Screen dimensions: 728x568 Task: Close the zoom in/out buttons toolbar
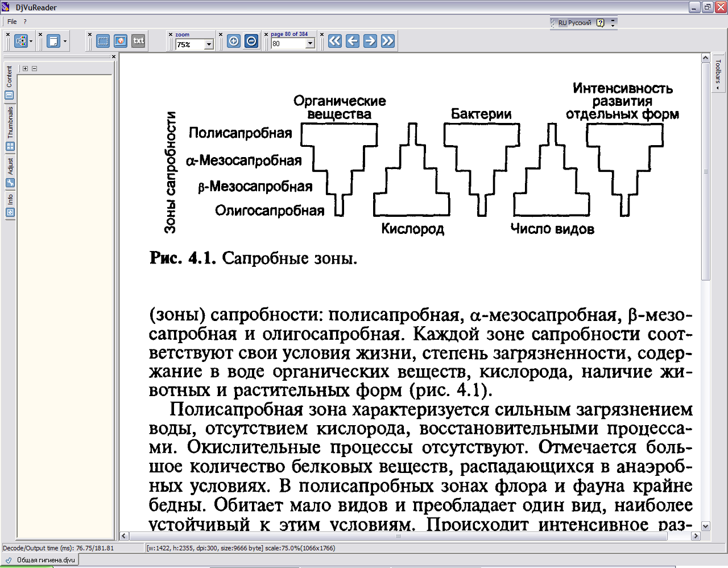(221, 35)
